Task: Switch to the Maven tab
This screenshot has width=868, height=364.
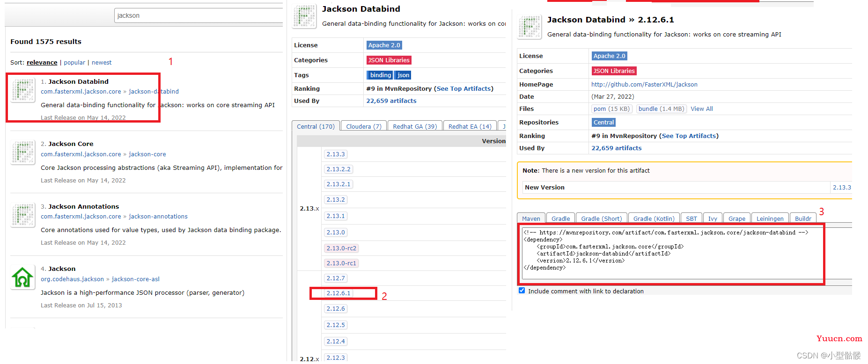Action: (531, 218)
